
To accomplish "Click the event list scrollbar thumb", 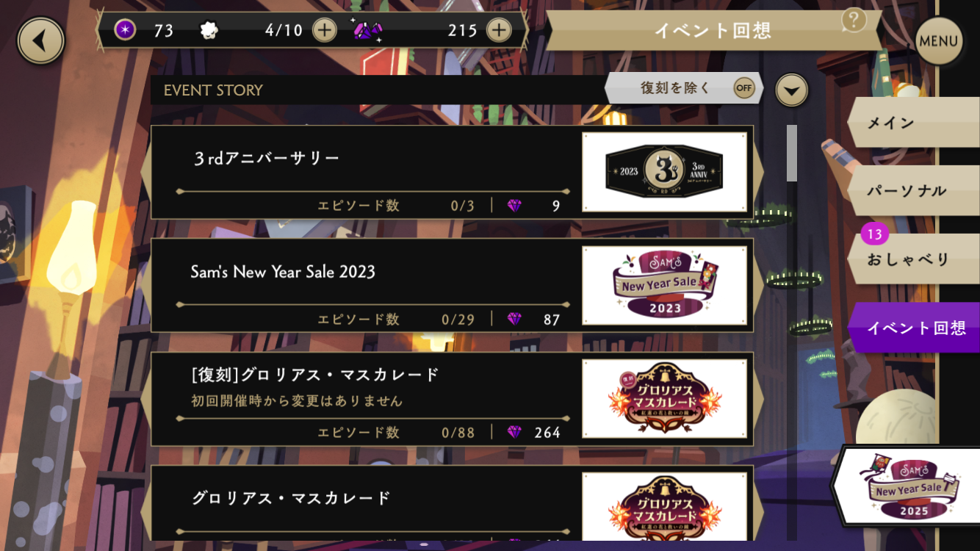I will pos(791,153).
